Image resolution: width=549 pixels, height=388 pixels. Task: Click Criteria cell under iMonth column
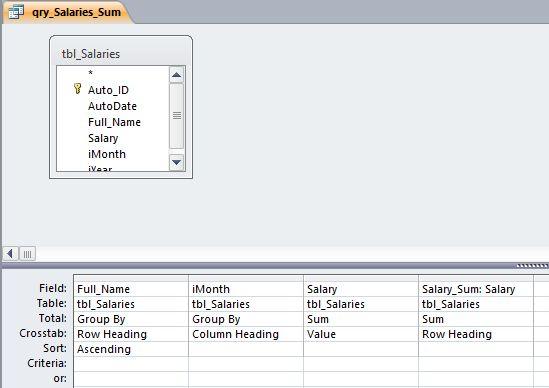point(246,364)
